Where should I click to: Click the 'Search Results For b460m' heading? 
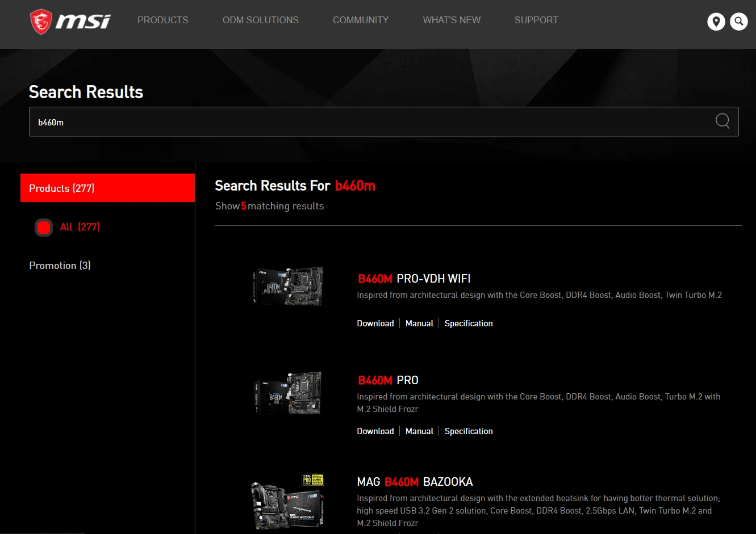295,186
